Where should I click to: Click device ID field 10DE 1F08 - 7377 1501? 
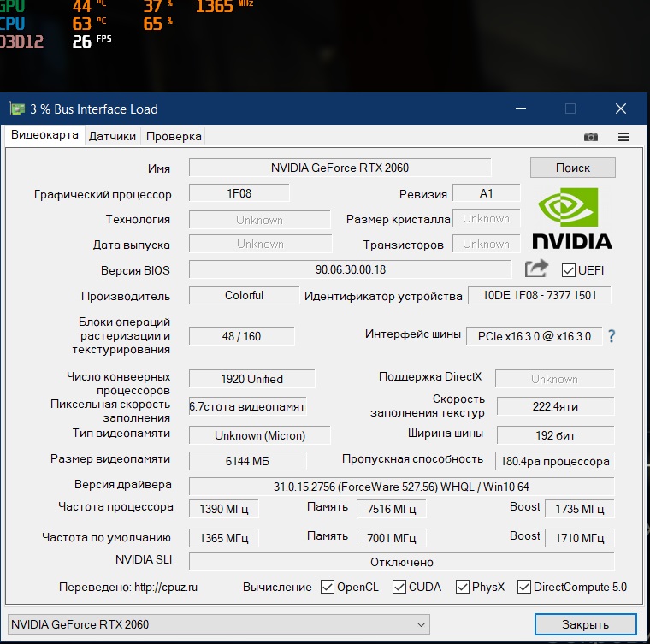(x=540, y=295)
